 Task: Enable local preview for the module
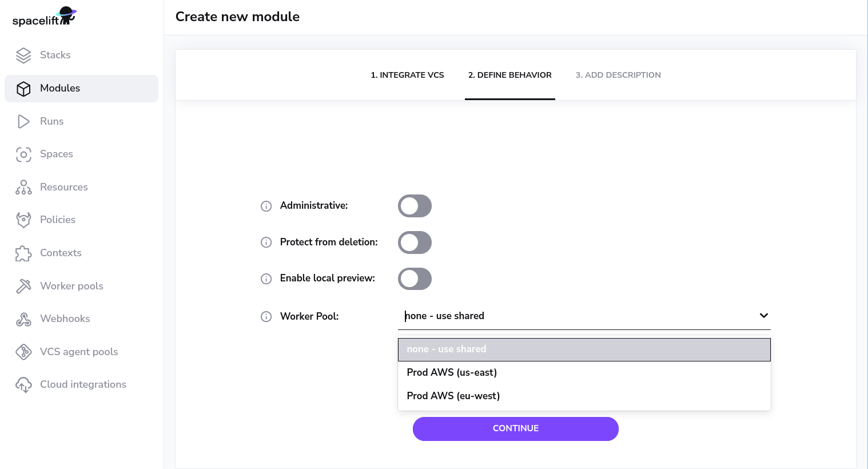[415, 279]
